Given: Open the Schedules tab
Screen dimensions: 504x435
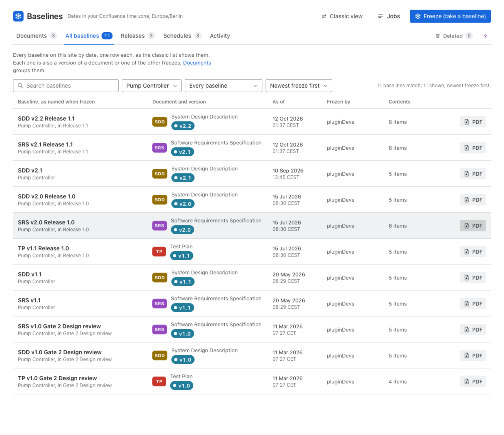Looking at the screenshot, I should click(x=182, y=36).
